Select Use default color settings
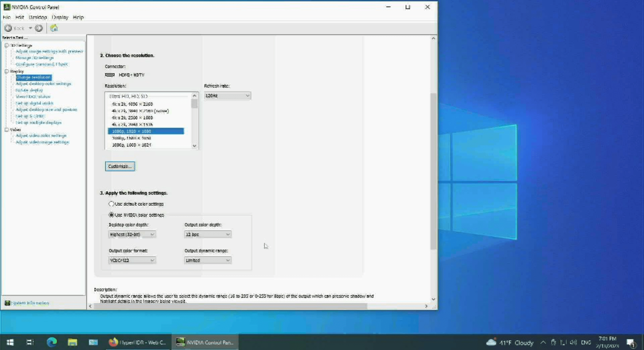 tap(111, 204)
